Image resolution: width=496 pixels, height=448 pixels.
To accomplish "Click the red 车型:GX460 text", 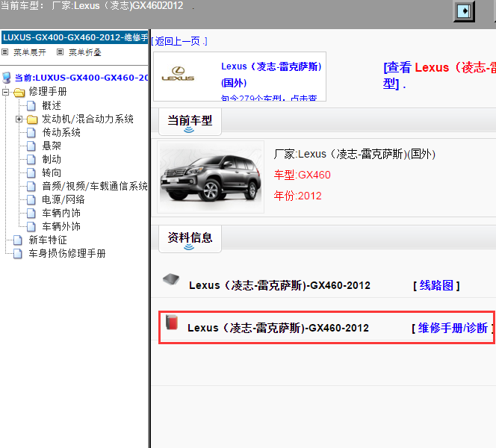I will click(302, 175).
